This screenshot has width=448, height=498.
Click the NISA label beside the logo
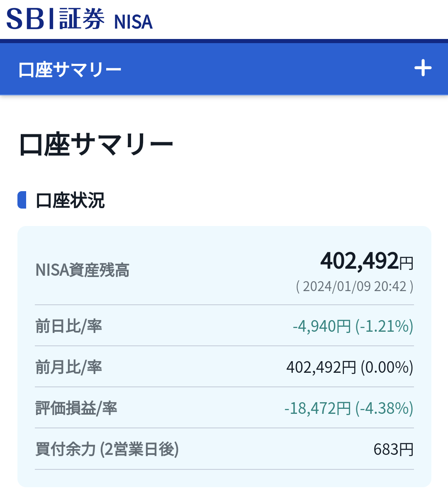[x=133, y=22]
